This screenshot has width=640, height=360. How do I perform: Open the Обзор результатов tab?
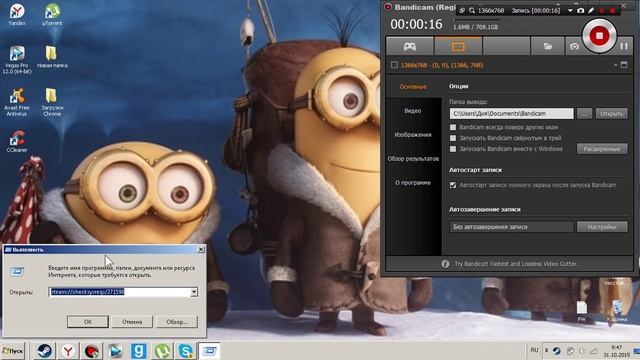click(x=413, y=159)
